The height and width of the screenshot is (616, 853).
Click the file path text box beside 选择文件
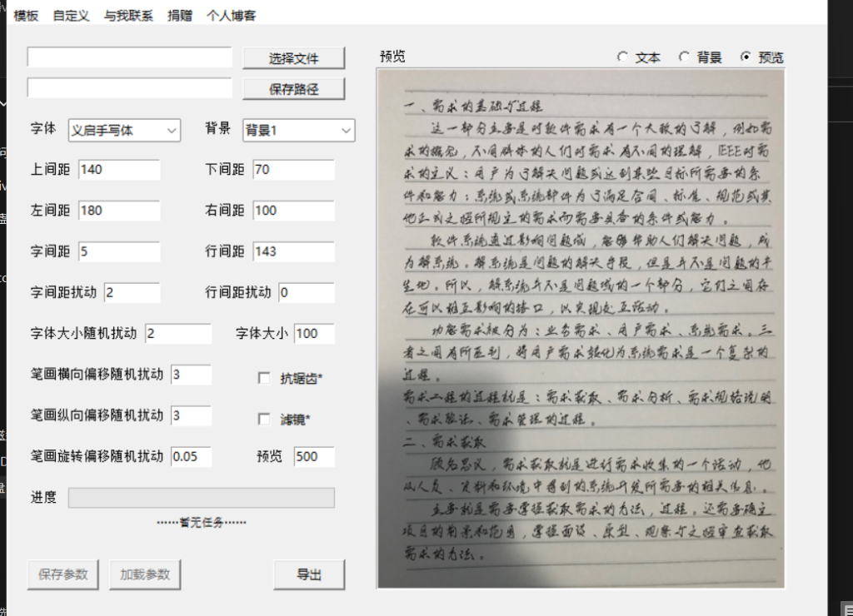pyautogui.click(x=129, y=57)
